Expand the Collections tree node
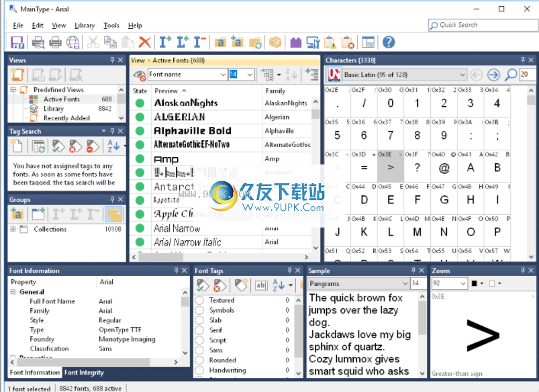Screen dimensions: 539x392 click(x=13, y=229)
